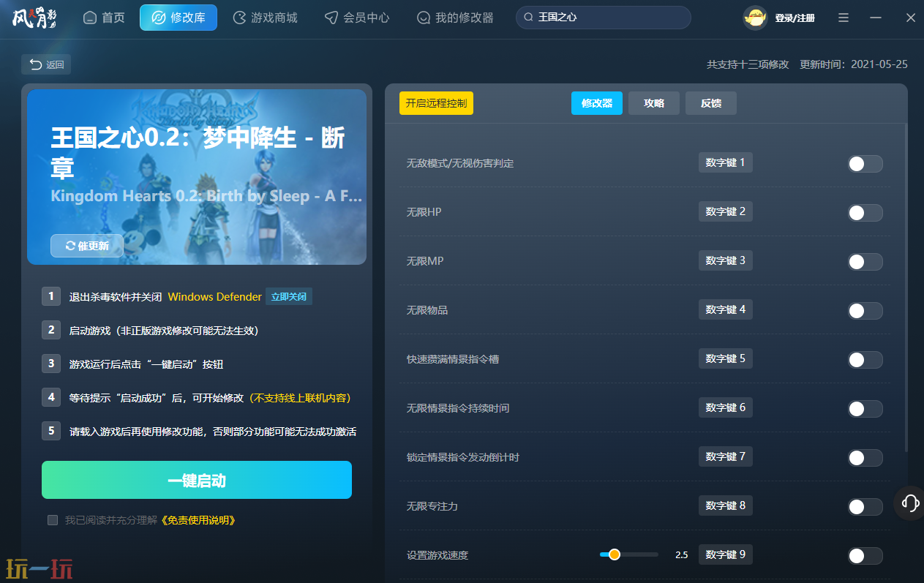Click the 数字键 2 hotkey button
Screen dimensions: 924x583
pyautogui.click(x=726, y=211)
